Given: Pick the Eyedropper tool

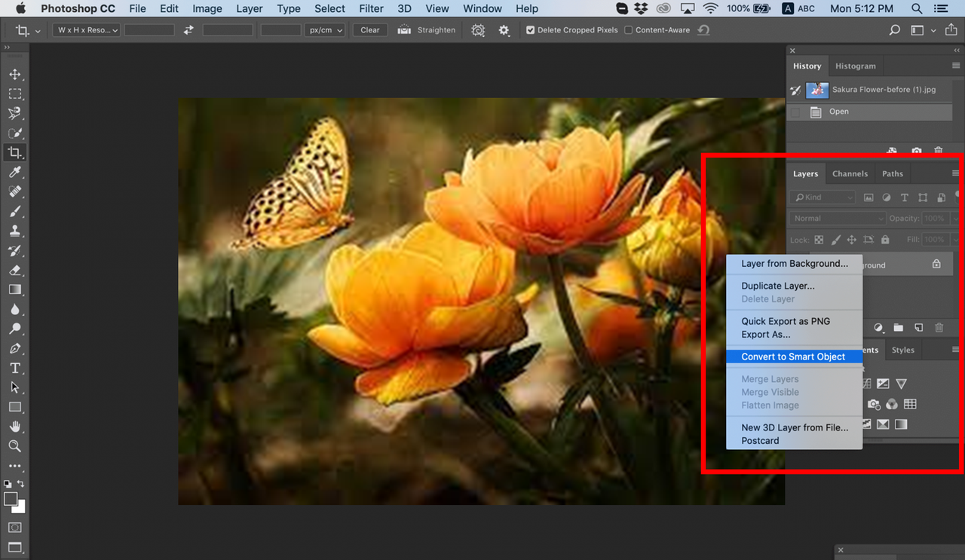Looking at the screenshot, I should pyautogui.click(x=16, y=172).
